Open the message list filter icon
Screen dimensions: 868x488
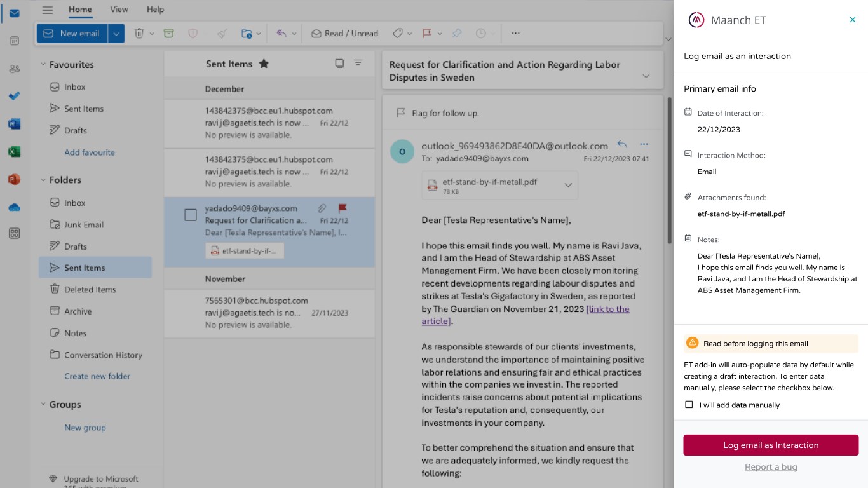[358, 63]
